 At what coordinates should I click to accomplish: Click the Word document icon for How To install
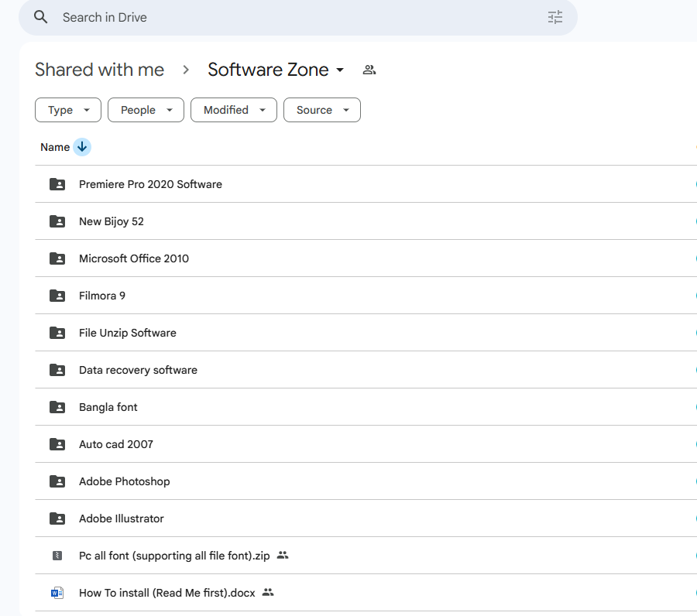pos(57,593)
